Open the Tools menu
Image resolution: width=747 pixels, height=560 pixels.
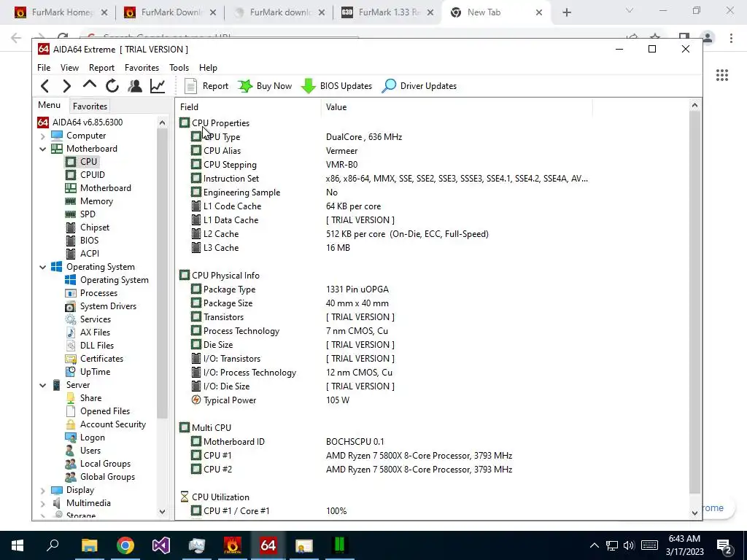[x=179, y=68]
